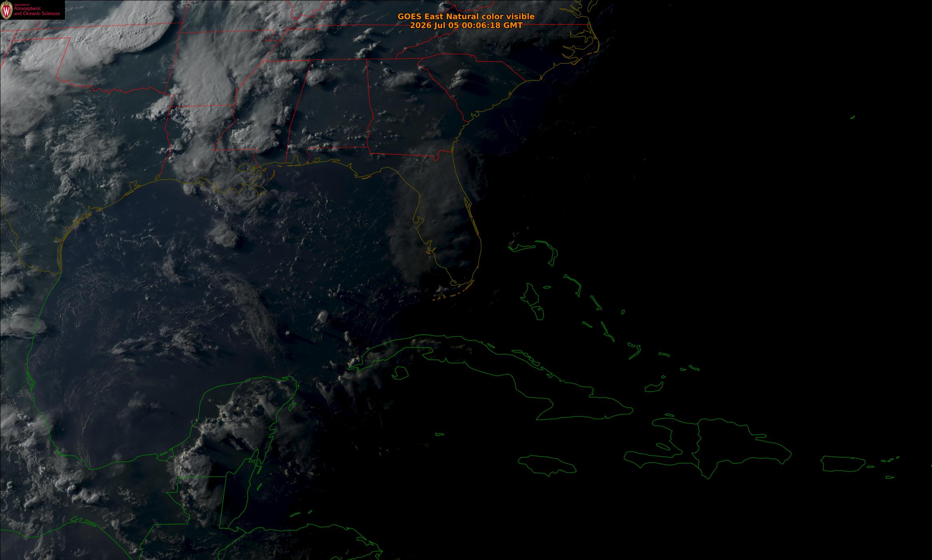Click the Cayman Islands small outline

[x=440, y=434]
